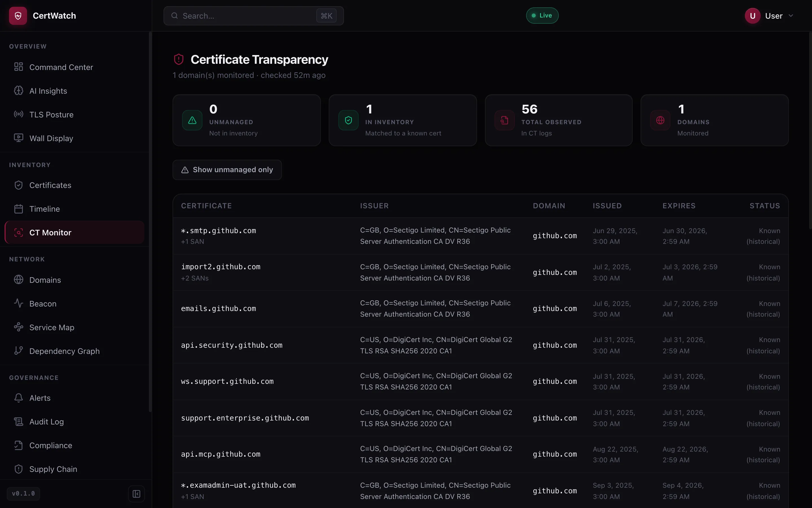Toggle Show unmanaged only filter
The width and height of the screenshot is (812, 508).
(227, 170)
